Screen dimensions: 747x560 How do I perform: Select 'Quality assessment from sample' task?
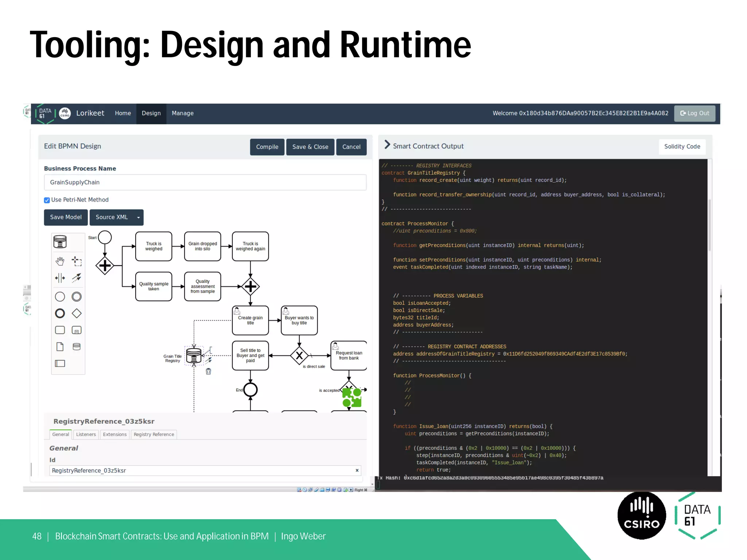click(203, 287)
